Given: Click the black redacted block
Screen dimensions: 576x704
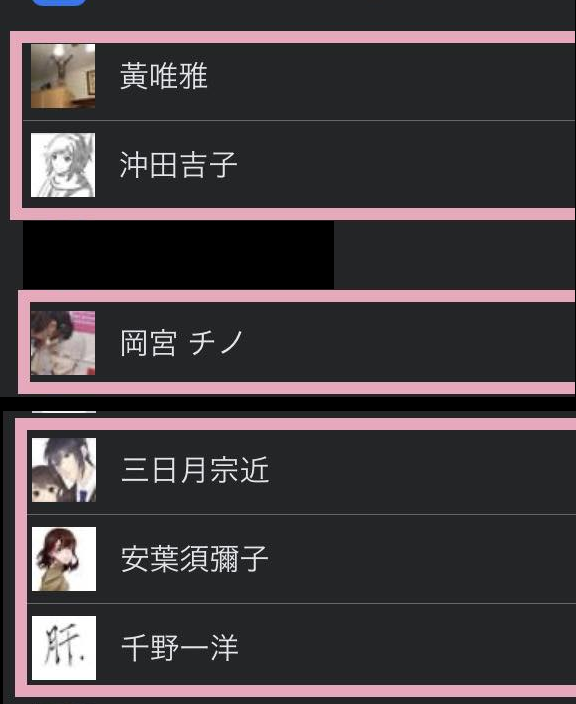Looking at the screenshot, I should [x=178, y=255].
